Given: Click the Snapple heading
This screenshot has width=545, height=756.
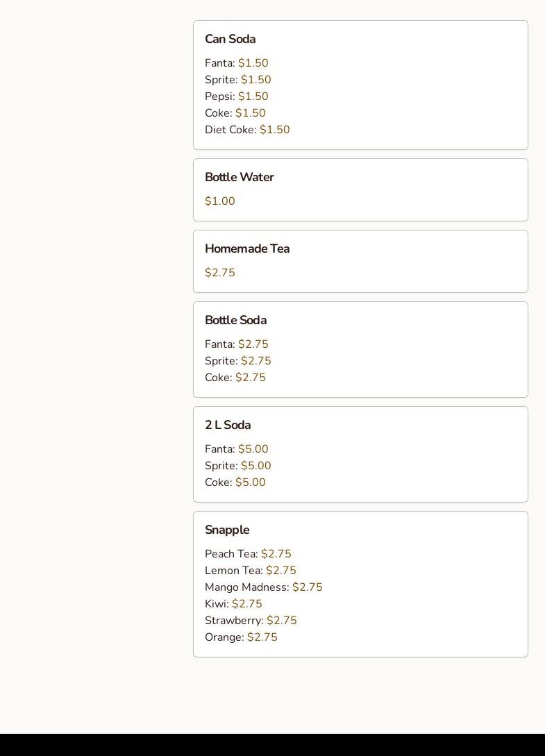Looking at the screenshot, I should tap(226, 530).
